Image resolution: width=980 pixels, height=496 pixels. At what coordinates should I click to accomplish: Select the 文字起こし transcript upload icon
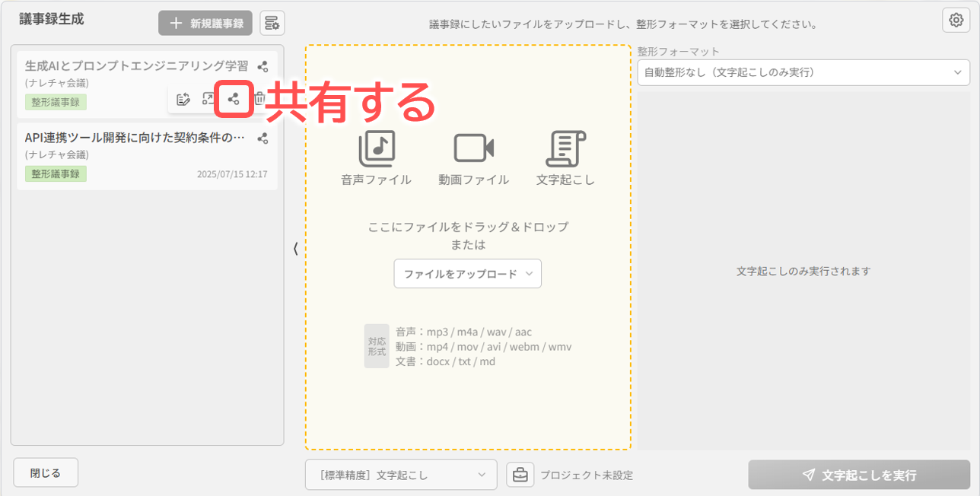pyautogui.click(x=566, y=146)
